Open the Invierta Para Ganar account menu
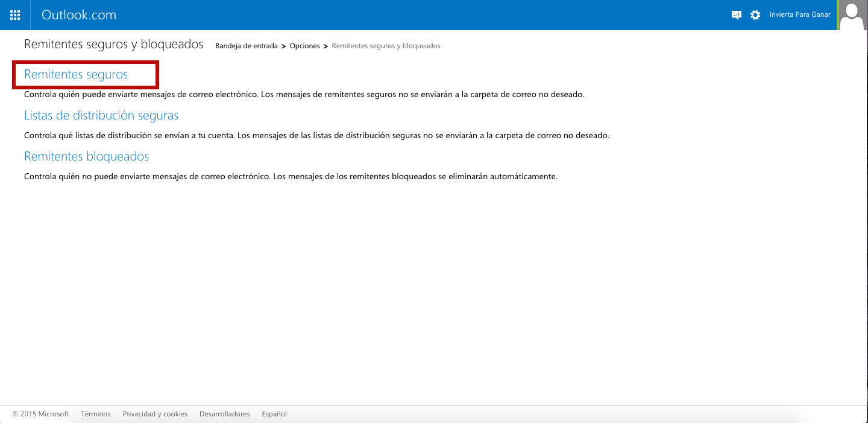Image resolution: width=868 pixels, height=423 pixels. [x=800, y=15]
